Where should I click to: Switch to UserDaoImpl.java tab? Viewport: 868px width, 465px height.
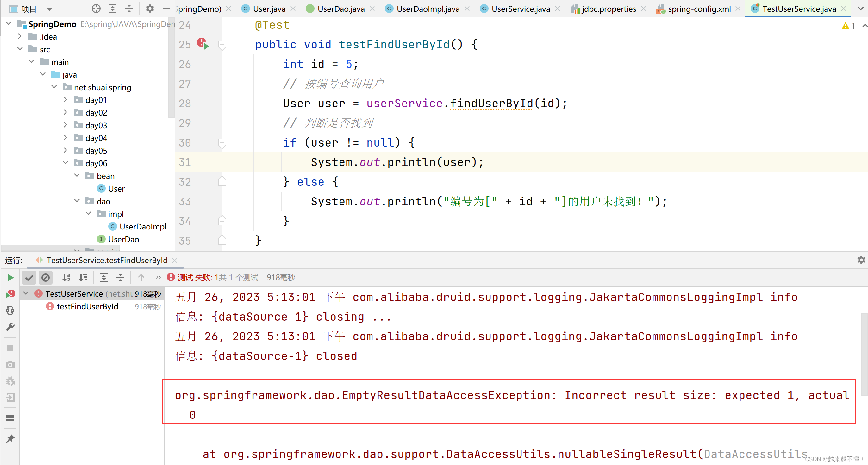pyautogui.click(x=428, y=9)
